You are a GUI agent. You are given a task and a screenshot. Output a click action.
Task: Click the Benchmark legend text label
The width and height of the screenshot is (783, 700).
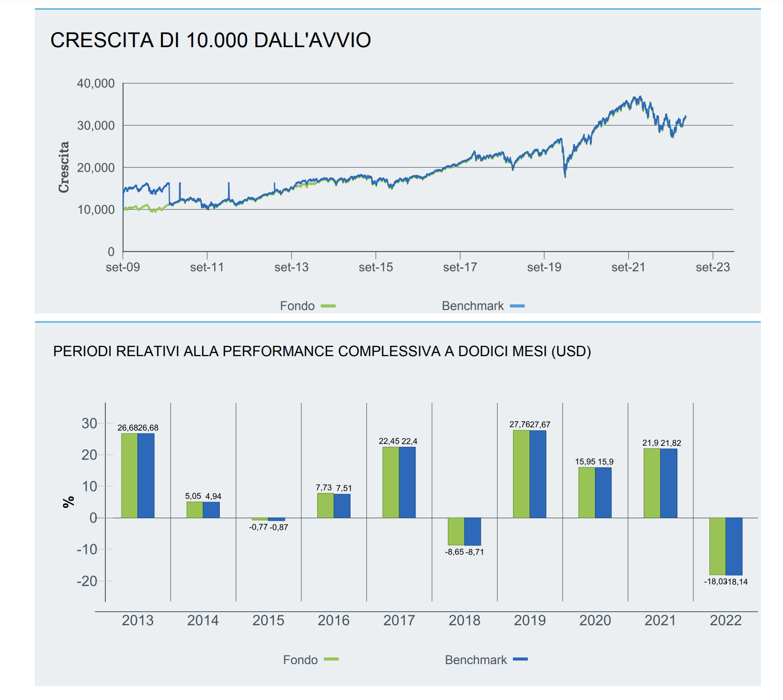point(472,305)
